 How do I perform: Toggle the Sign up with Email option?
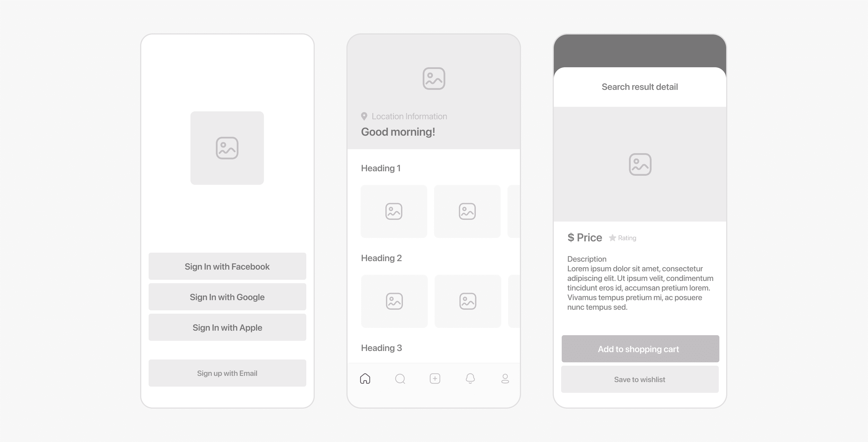pyautogui.click(x=227, y=373)
